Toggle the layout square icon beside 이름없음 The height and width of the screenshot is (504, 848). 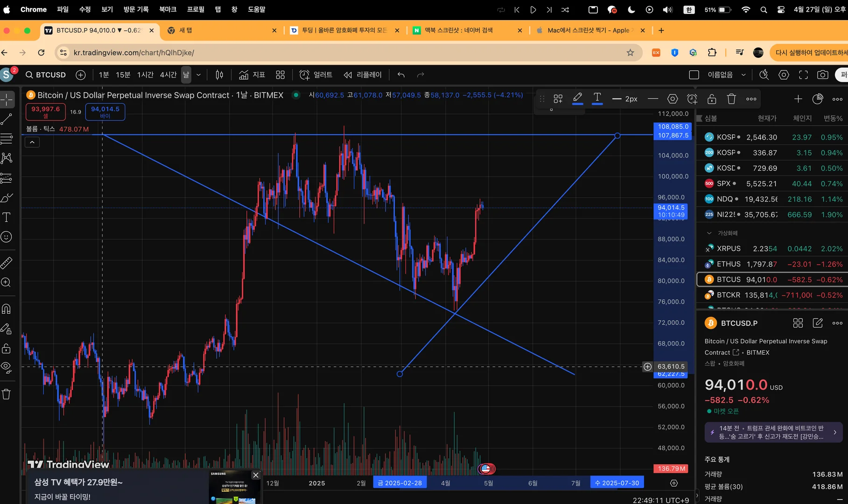tap(694, 75)
